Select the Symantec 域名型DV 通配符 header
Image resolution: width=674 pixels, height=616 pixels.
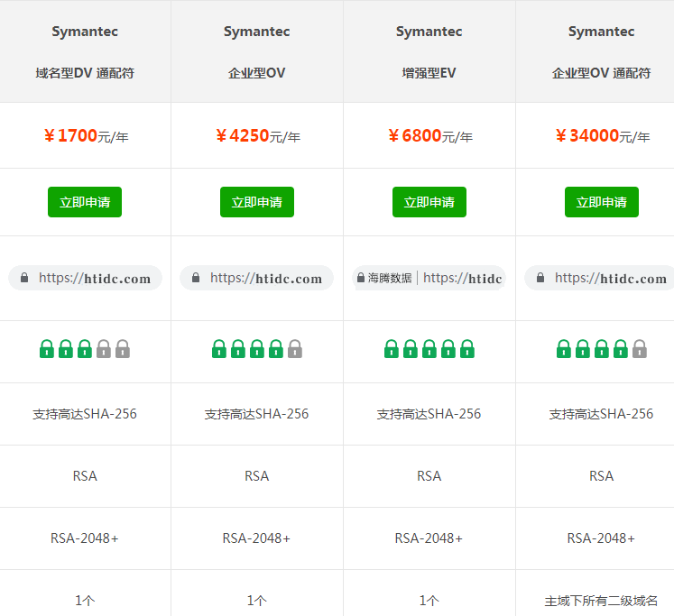[x=85, y=51]
